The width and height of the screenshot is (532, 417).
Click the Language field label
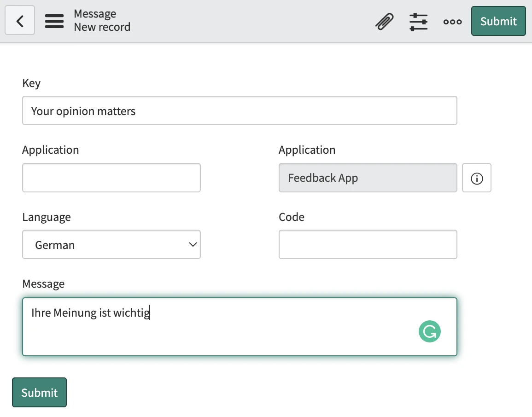pyautogui.click(x=47, y=217)
